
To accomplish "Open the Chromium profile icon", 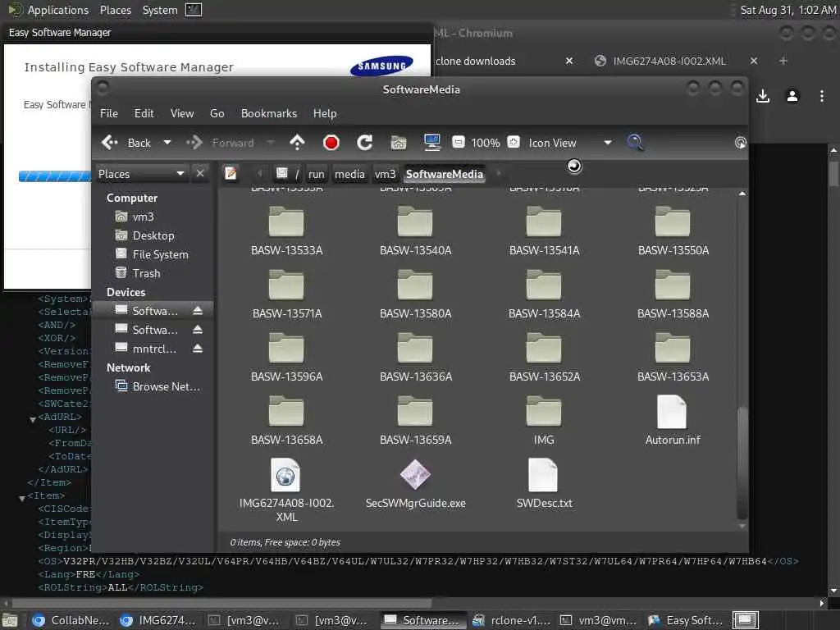I will (792, 96).
